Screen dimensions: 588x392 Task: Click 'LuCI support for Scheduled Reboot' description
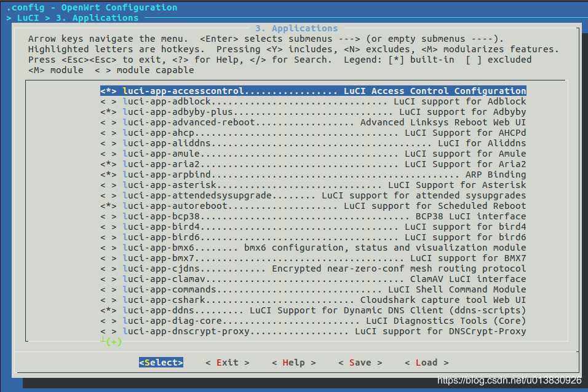435,206
